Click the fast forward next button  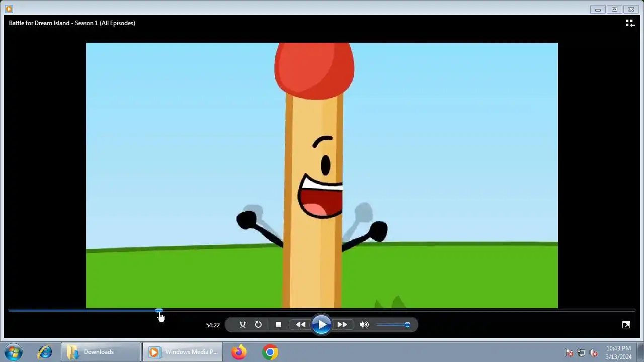342,325
